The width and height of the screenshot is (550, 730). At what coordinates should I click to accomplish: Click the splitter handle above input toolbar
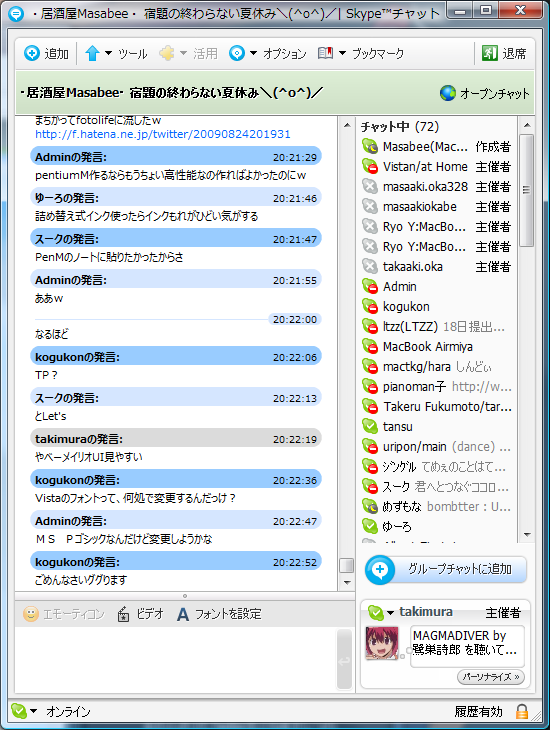[x=185, y=596]
